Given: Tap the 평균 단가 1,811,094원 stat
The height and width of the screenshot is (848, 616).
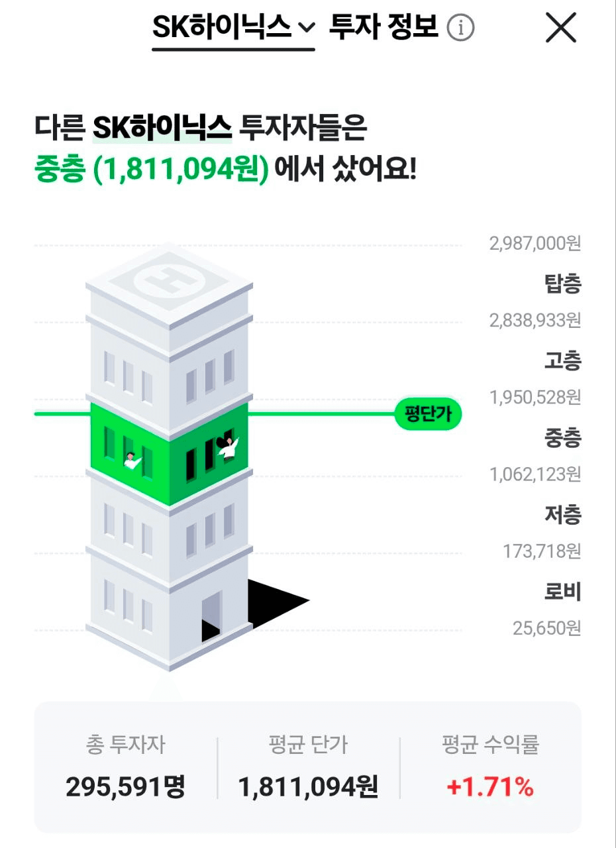Looking at the screenshot, I should tap(308, 767).
